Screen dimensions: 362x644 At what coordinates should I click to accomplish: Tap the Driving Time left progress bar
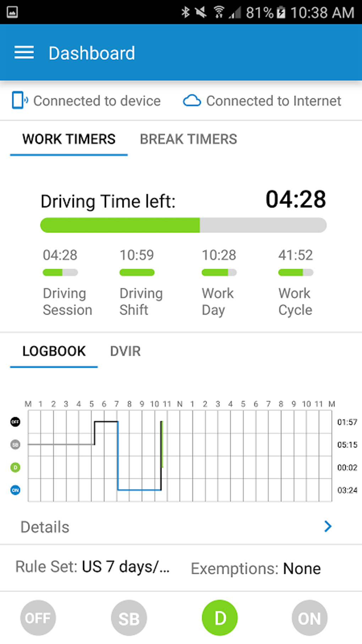coord(183,225)
